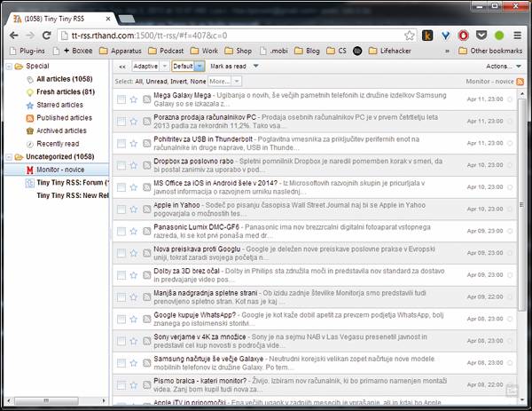Click the Monitor - novice red M feed icon
The height and width of the screenshot is (411, 532).
(x=30, y=170)
